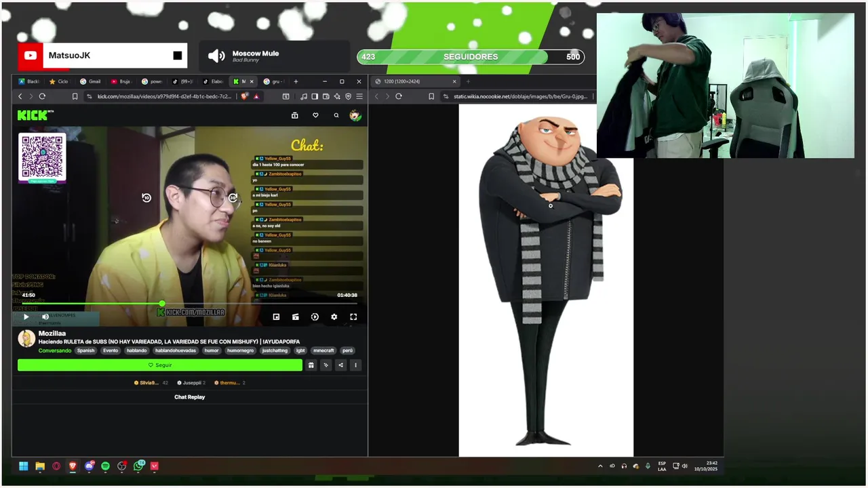
Task: Open Brave Rewards triangle icon
Action: coord(256,96)
